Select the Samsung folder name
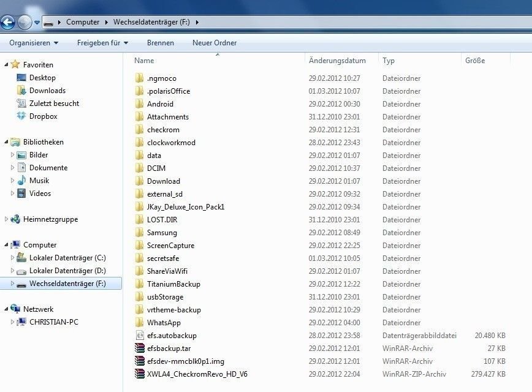Image resolution: width=532 pixels, height=392 pixels. point(162,233)
